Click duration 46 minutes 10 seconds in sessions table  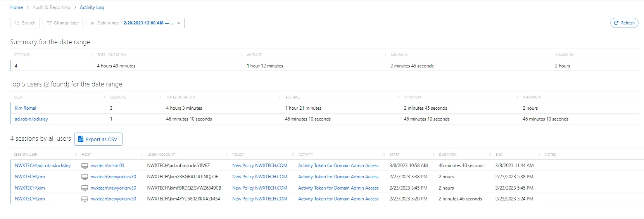tap(461, 166)
